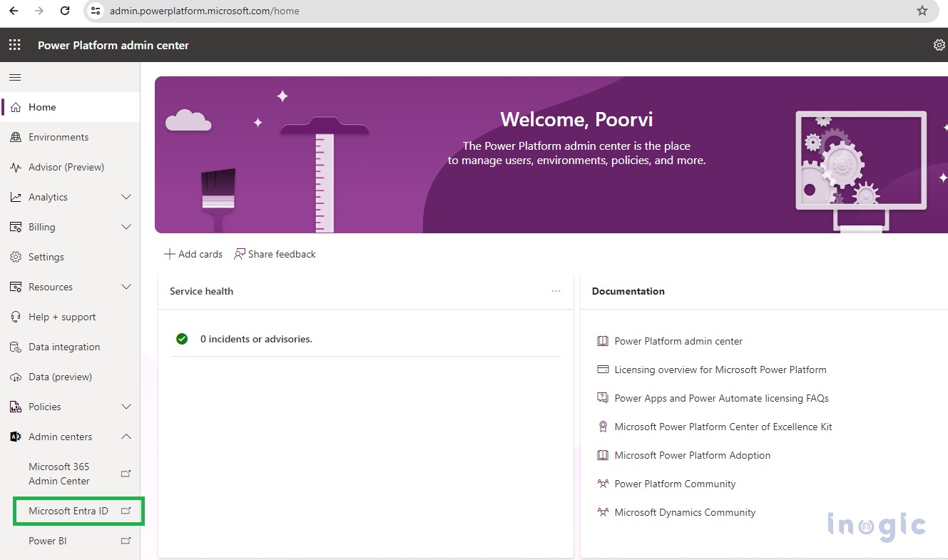The image size is (948, 560).
Task: Open Power Apps and Power Automate licensing FAQs
Action: [x=721, y=398]
